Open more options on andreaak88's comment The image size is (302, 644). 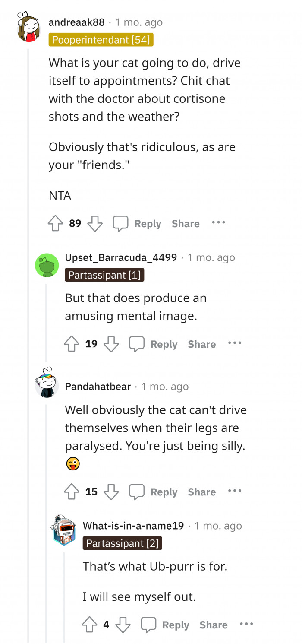click(x=218, y=223)
